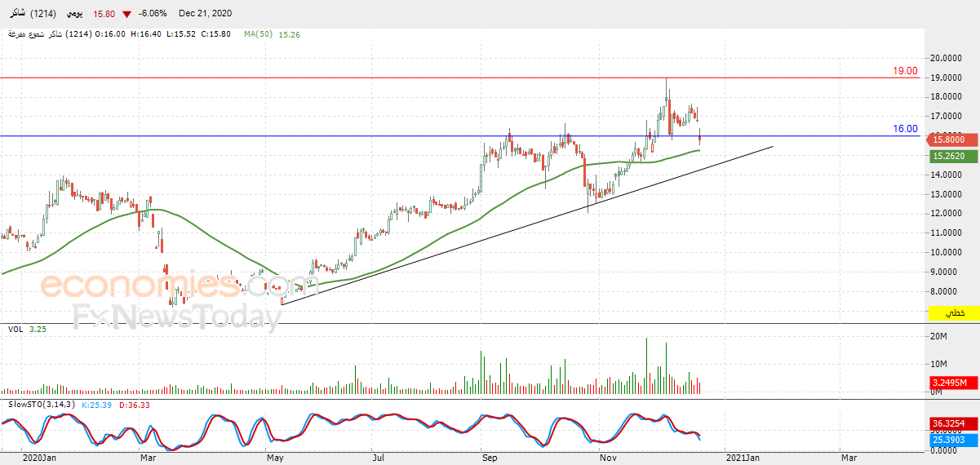Viewport: 980px width, 465px height.
Task: Open the يومي daily timeframe selector
Action: (77, 14)
